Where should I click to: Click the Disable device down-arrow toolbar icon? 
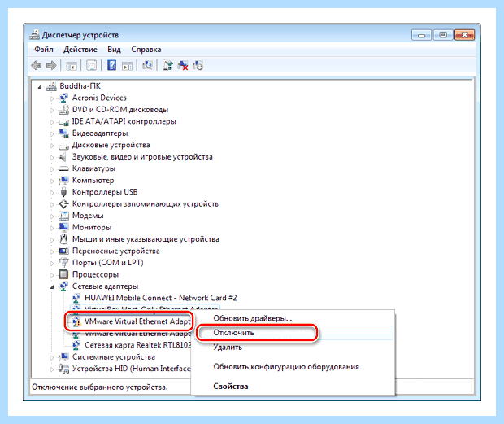coord(198,66)
